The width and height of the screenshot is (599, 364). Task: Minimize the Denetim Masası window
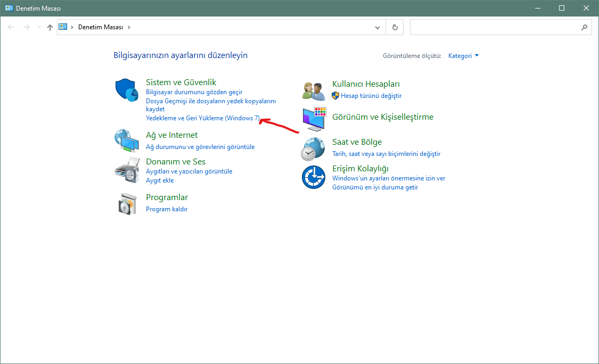[537, 8]
